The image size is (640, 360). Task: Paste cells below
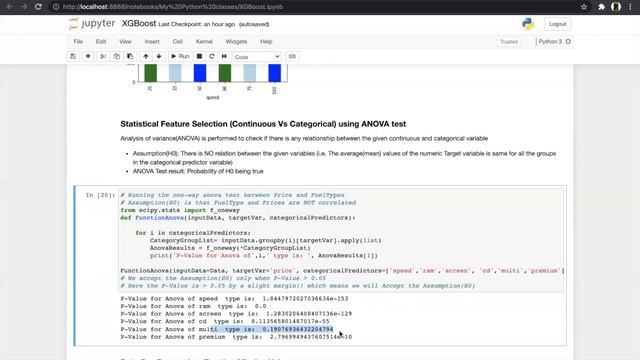point(130,56)
